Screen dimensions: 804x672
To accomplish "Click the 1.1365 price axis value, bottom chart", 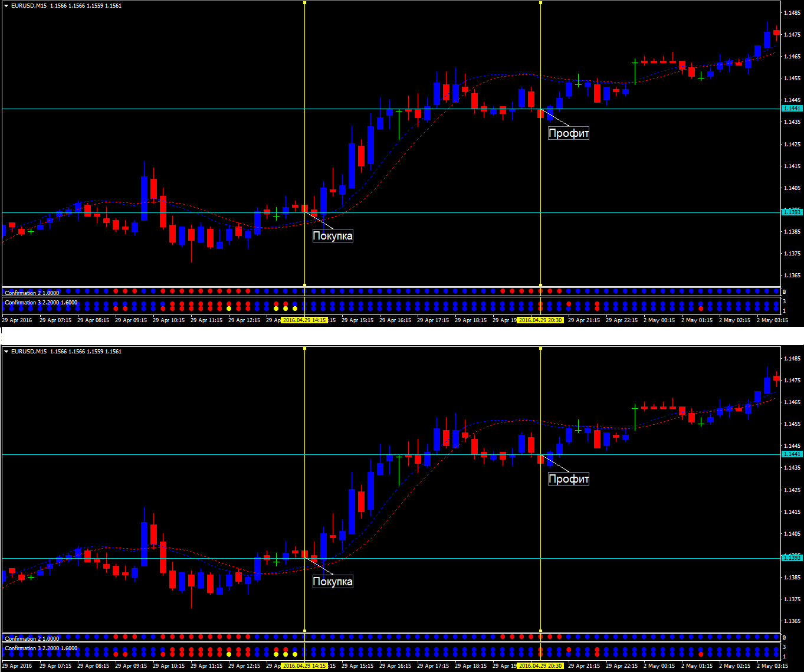I will point(792,621).
